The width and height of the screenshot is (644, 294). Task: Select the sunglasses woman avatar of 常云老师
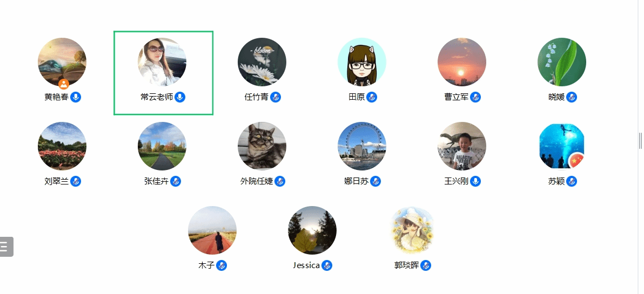162,62
